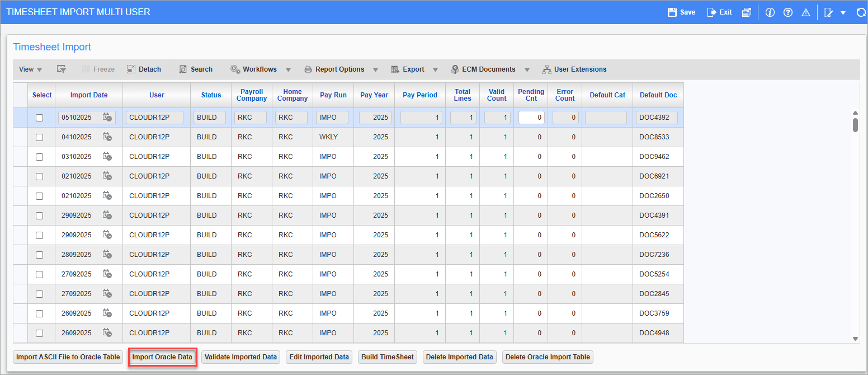Open the Search tool in the grid toolbar

(196, 69)
